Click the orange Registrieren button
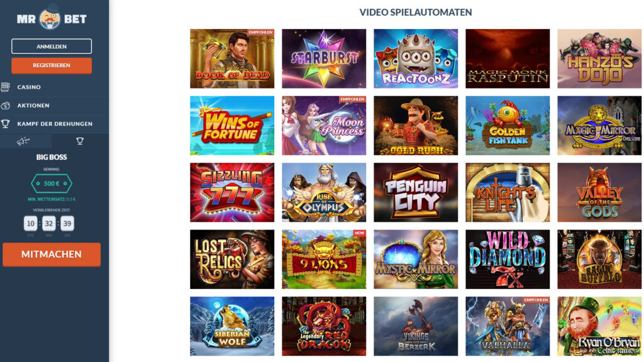 52,65
